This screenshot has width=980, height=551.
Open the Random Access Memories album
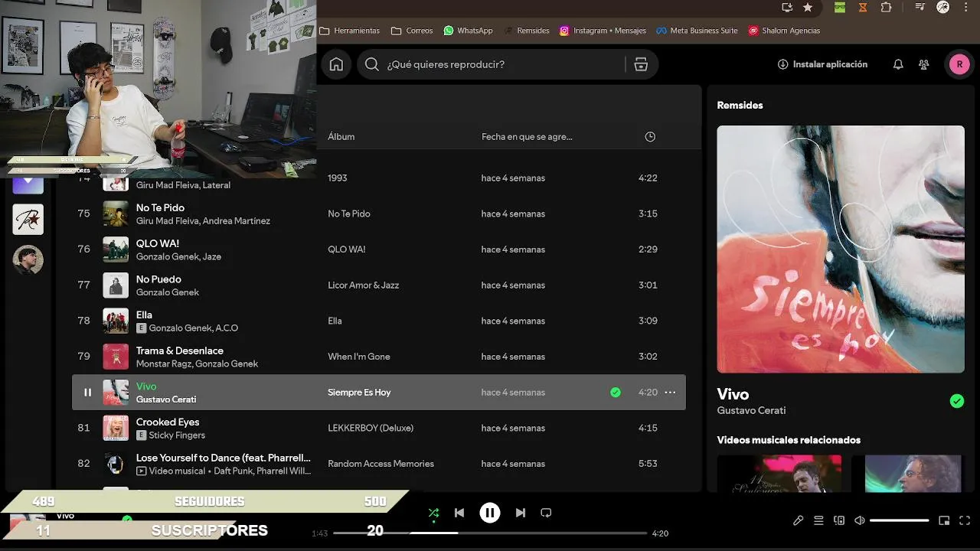(381, 464)
